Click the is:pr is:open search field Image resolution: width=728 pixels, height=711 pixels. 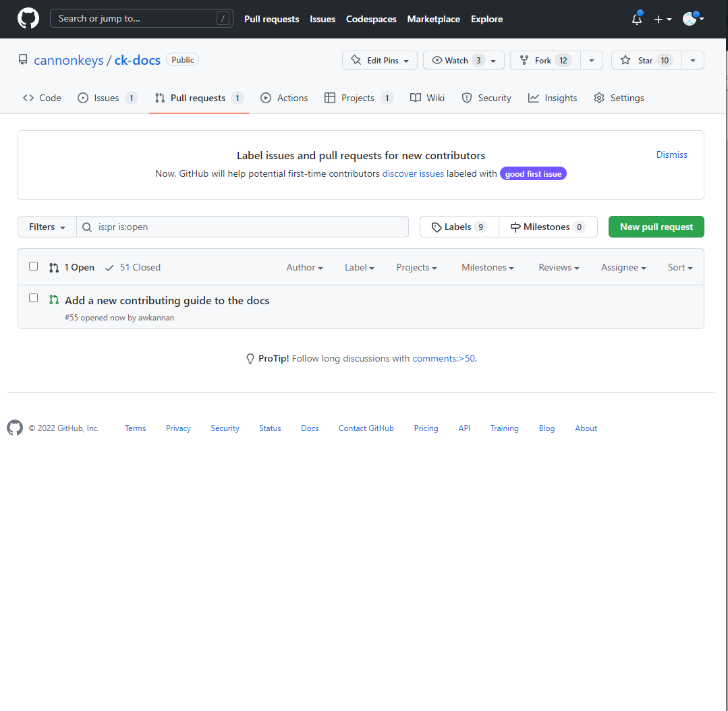(x=250, y=227)
